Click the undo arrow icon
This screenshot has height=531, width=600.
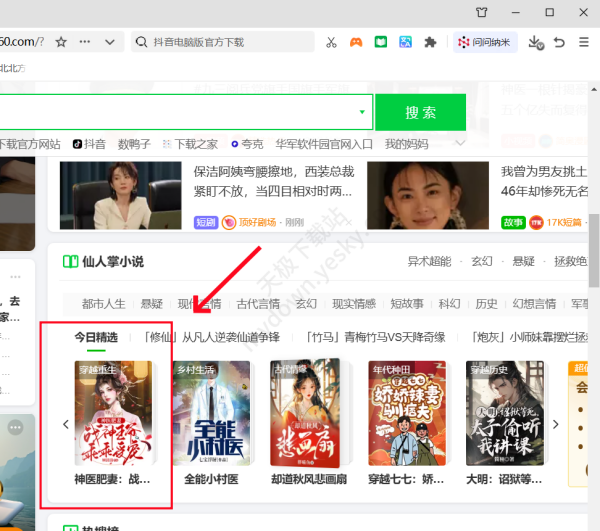(559, 42)
